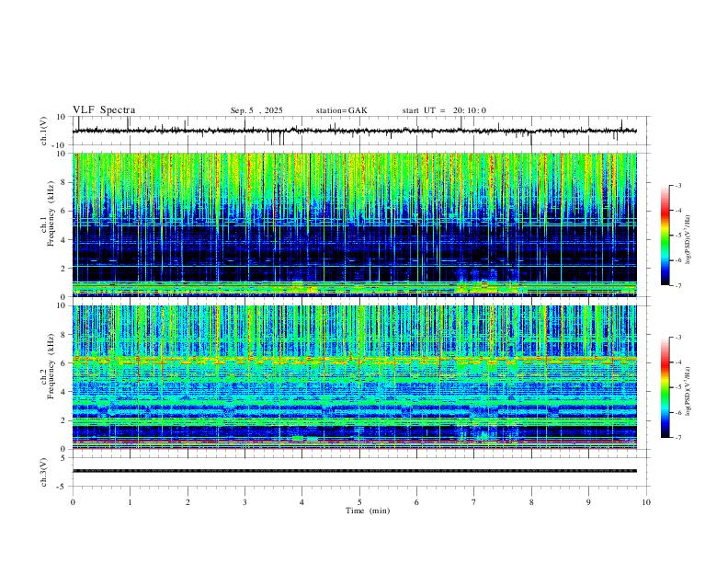This screenshot has height=563, width=728.
Task: Click the upper PSD color bar
Action: pyautogui.click(x=665, y=236)
